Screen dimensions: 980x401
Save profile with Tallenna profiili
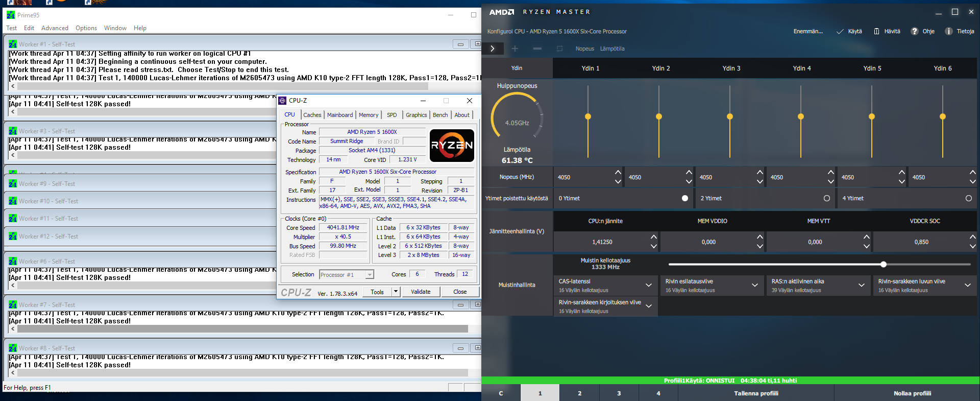click(x=756, y=393)
